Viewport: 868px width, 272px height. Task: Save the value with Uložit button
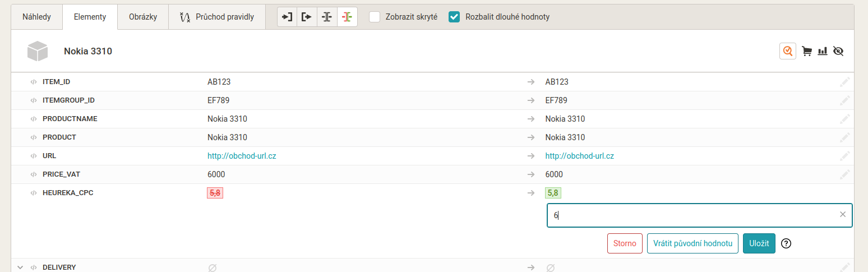(759, 243)
